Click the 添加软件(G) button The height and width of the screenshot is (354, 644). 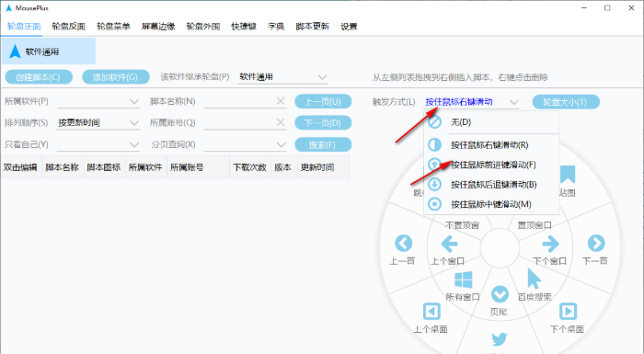[x=115, y=77]
